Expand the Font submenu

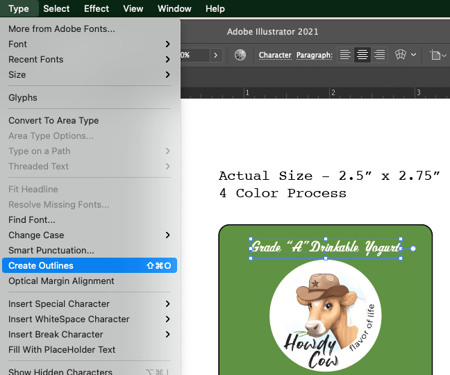pos(89,44)
